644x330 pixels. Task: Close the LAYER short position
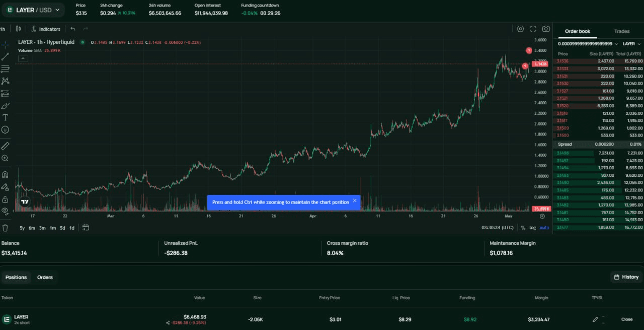(x=627, y=319)
